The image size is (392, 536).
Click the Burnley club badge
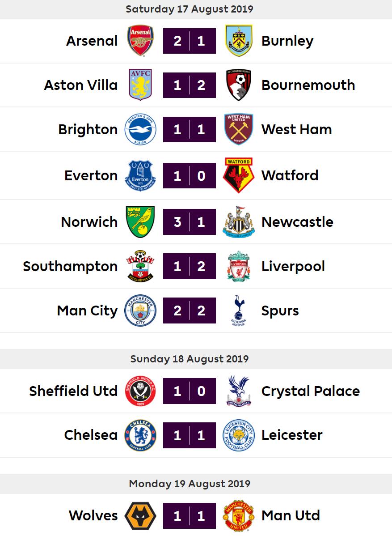coord(239,40)
